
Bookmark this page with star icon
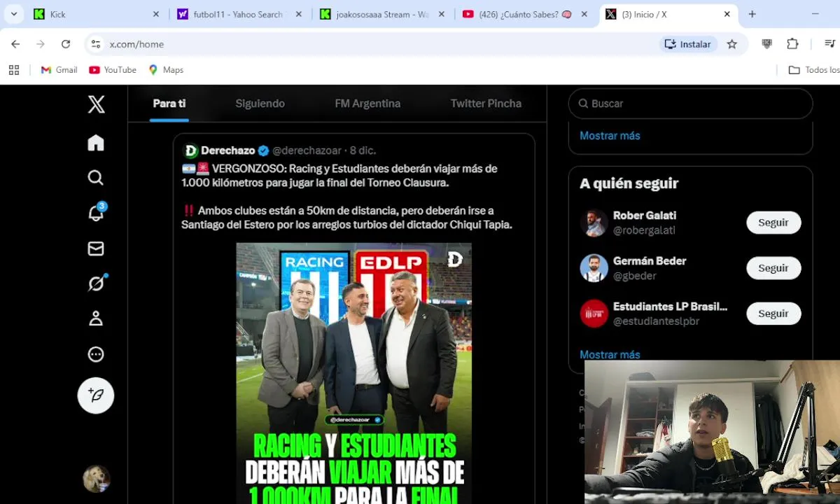pos(732,44)
